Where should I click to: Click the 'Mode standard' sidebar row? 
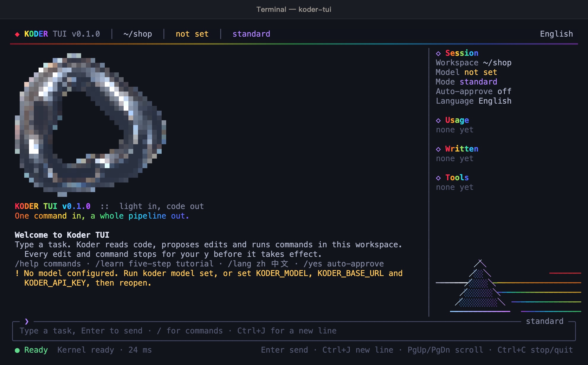[x=466, y=82]
